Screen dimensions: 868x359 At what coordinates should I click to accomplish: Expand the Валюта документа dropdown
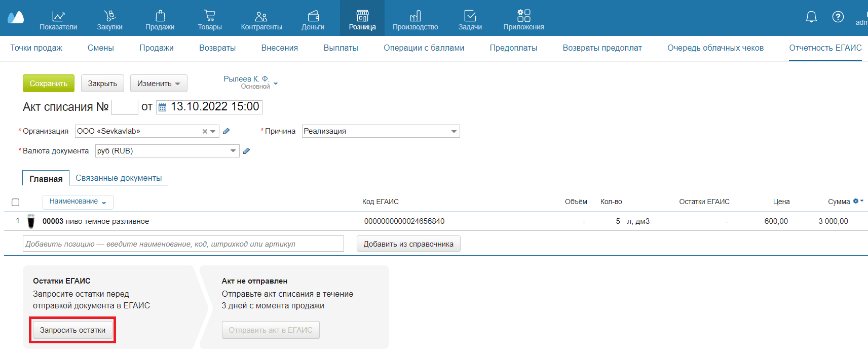pyautogui.click(x=233, y=151)
